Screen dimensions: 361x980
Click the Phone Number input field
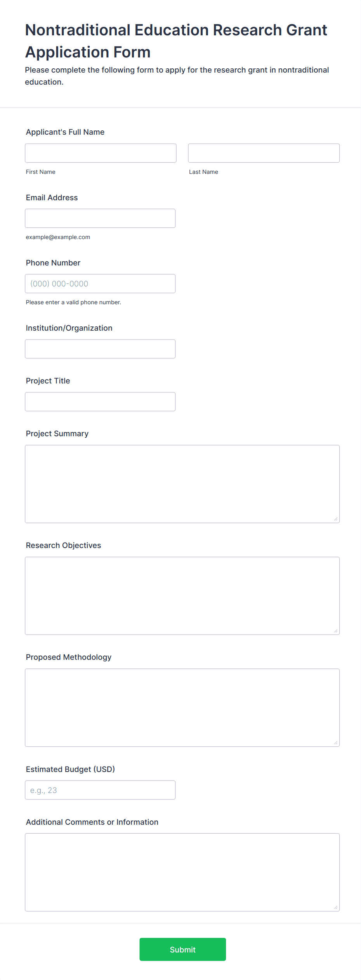pos(100,284)
